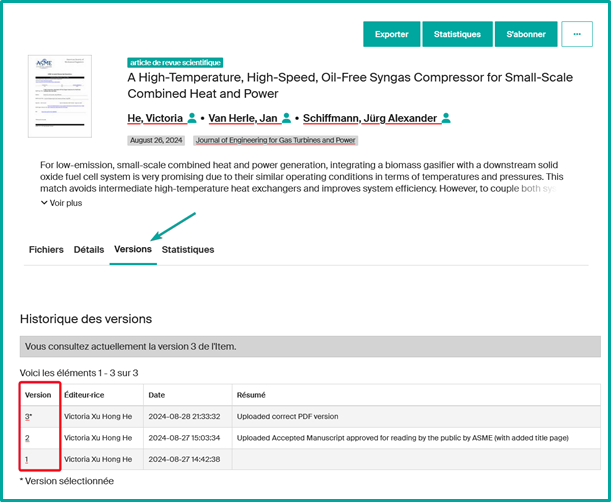Viewport: 611px width, 502px height.
Task: Open author link Van Herle, Jan
Action: pyautogui.click(x=243, y=118)
